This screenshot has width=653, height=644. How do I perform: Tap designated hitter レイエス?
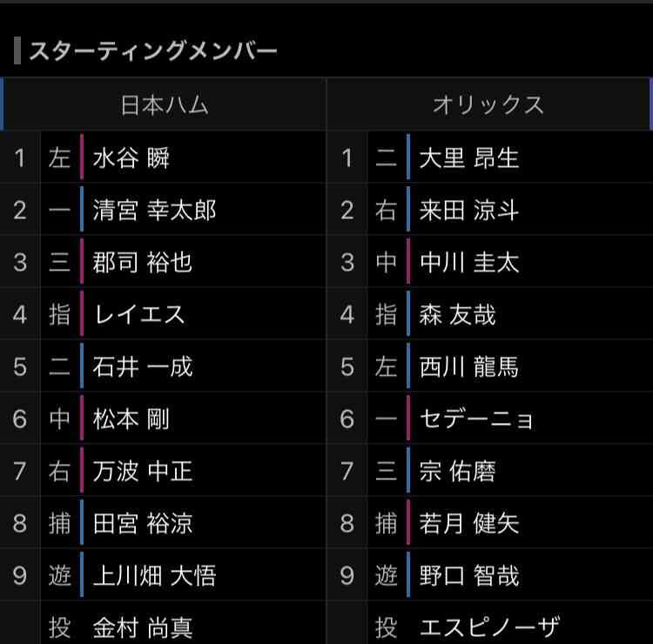point(139,314)
